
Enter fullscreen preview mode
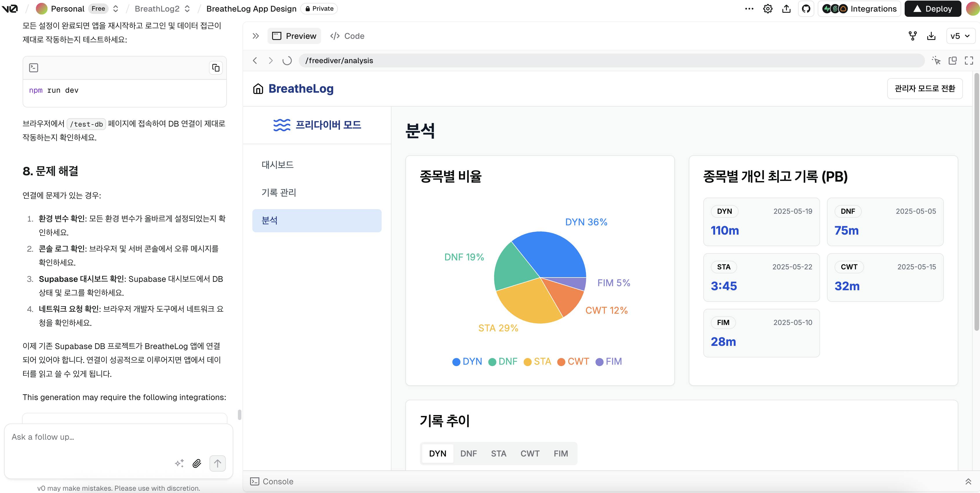click(969, 61)
